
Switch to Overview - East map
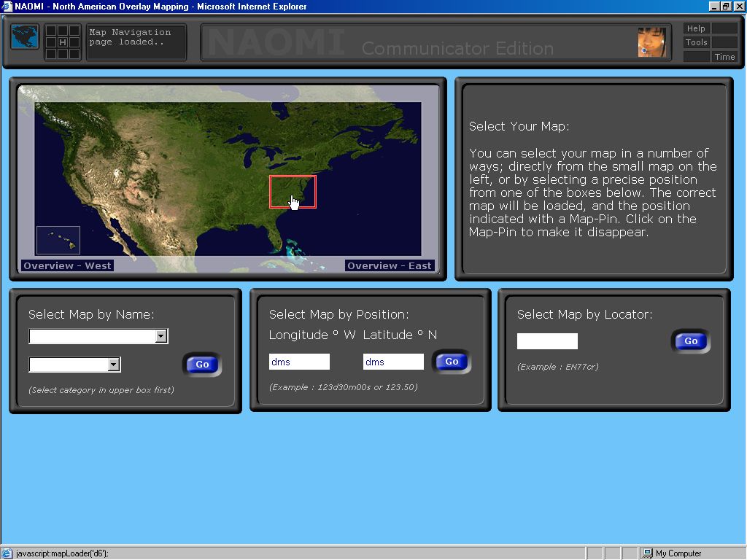[x=390, y=265]
